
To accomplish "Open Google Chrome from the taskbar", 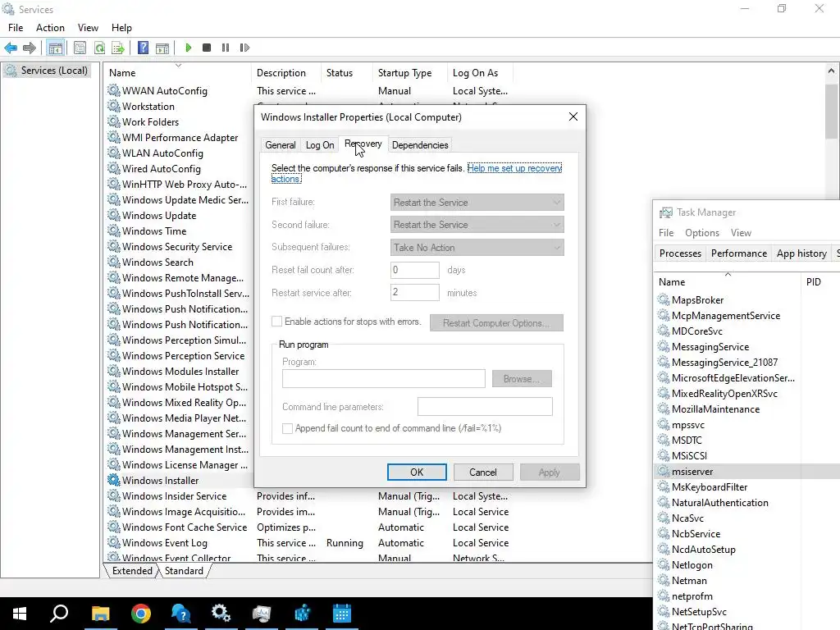I will pyautogui.click(x=141, y=614).
